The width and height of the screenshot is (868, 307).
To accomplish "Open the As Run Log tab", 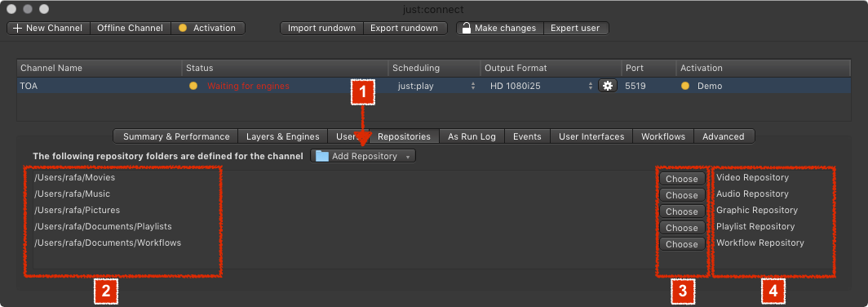I will [x=472, y=136].
